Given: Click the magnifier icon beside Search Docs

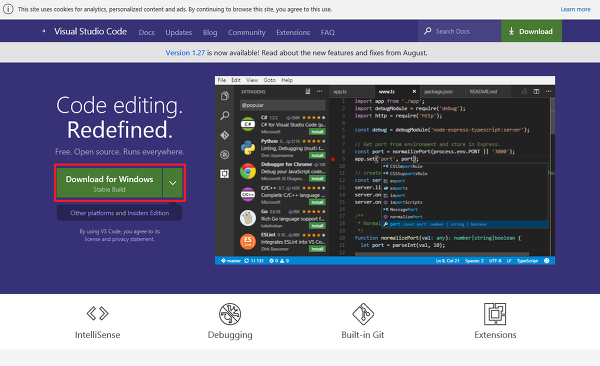Looking at the screenshot, I should (427, 31).
